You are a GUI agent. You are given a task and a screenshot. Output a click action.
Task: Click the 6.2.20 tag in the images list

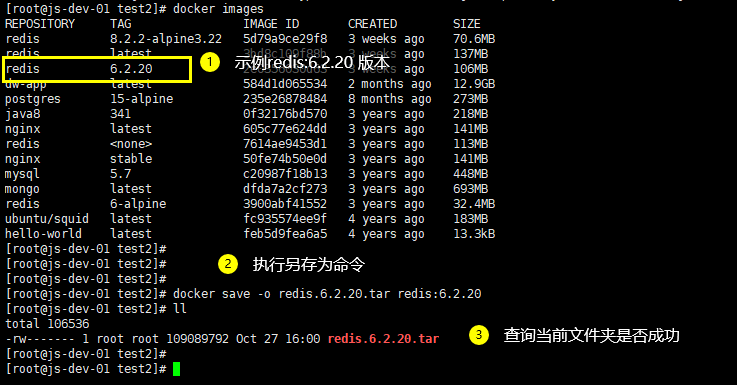tap(131, 69)
